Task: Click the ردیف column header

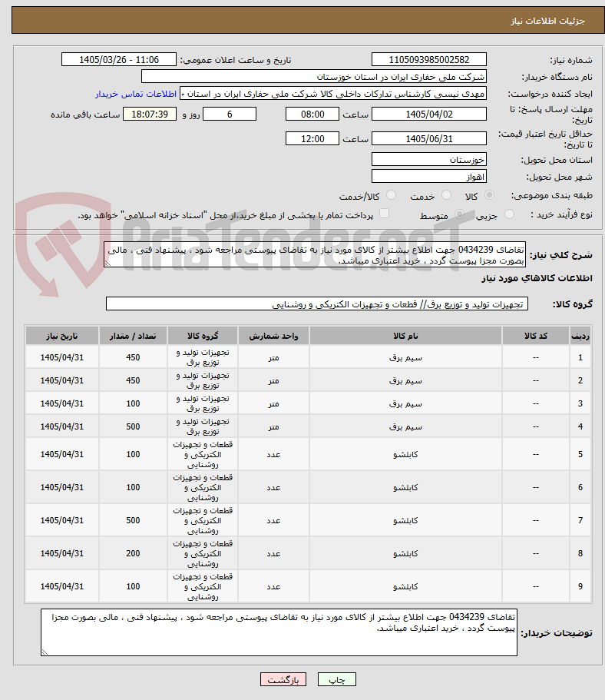Action: 580,336
